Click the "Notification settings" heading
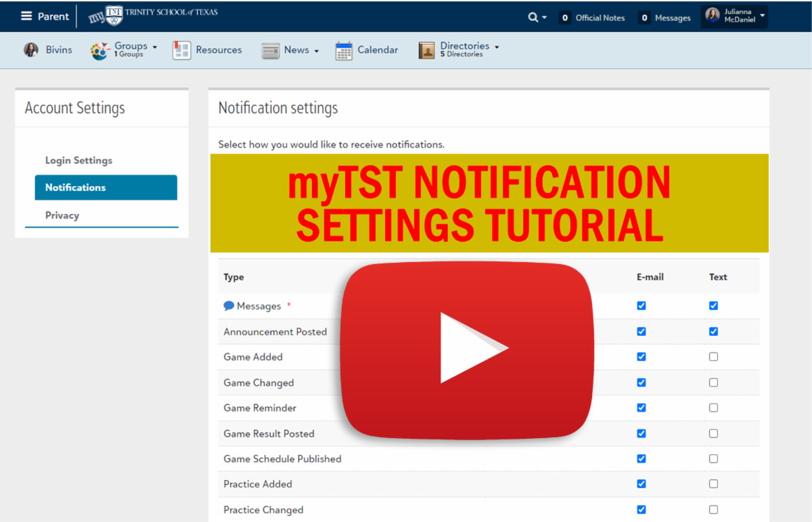This screenshot has height=522, width=812. pos(278,108)
